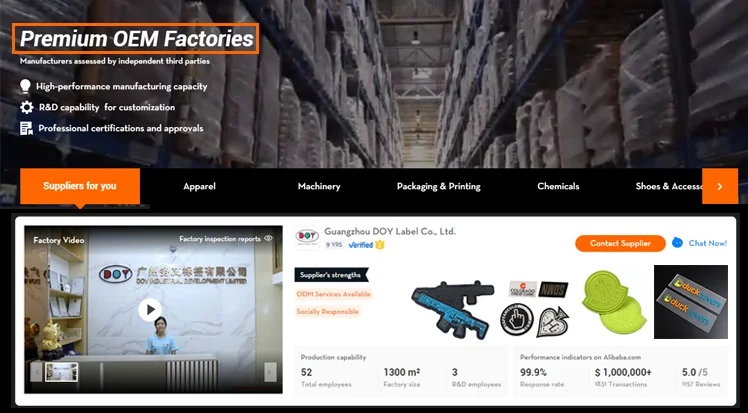This screenshot has height=413, width=748.
Task: Click the eye icon beside Factory inspection reports
Action: tap(269, 238)
